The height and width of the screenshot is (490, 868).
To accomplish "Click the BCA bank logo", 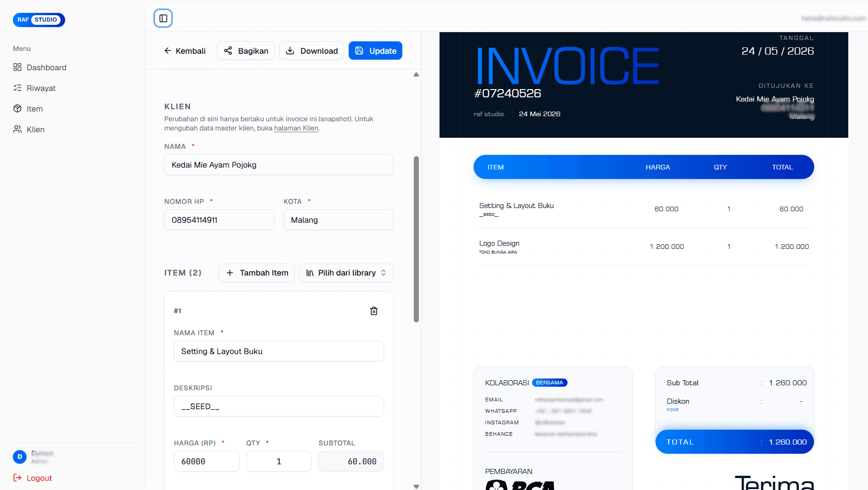I will point(520,484).
